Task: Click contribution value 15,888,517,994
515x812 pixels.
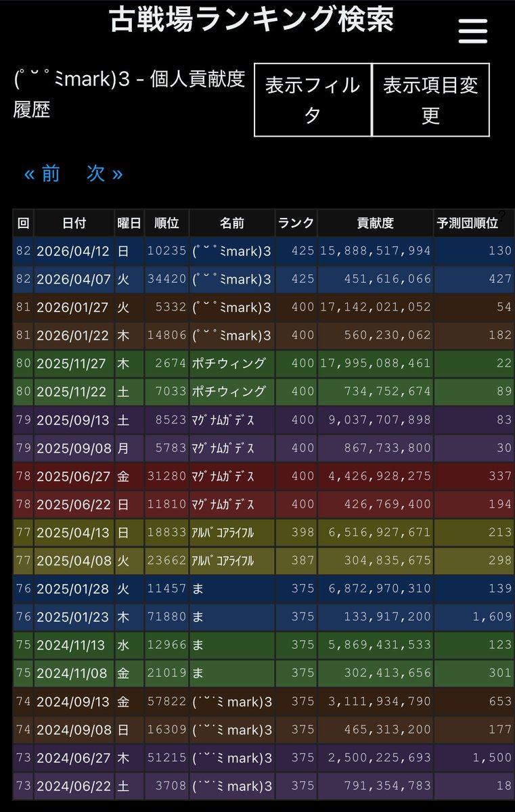Action: tap(376, 251)
